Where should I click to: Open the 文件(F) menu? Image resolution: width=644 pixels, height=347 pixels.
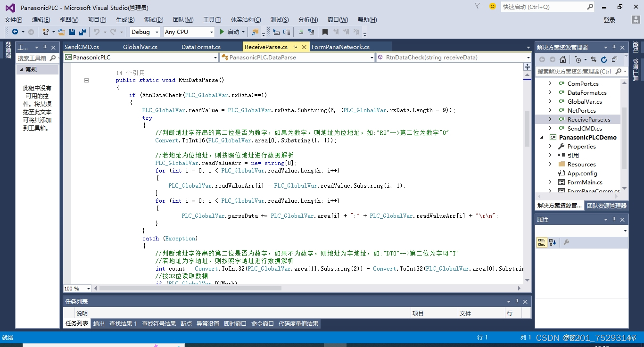pos(14,19)
